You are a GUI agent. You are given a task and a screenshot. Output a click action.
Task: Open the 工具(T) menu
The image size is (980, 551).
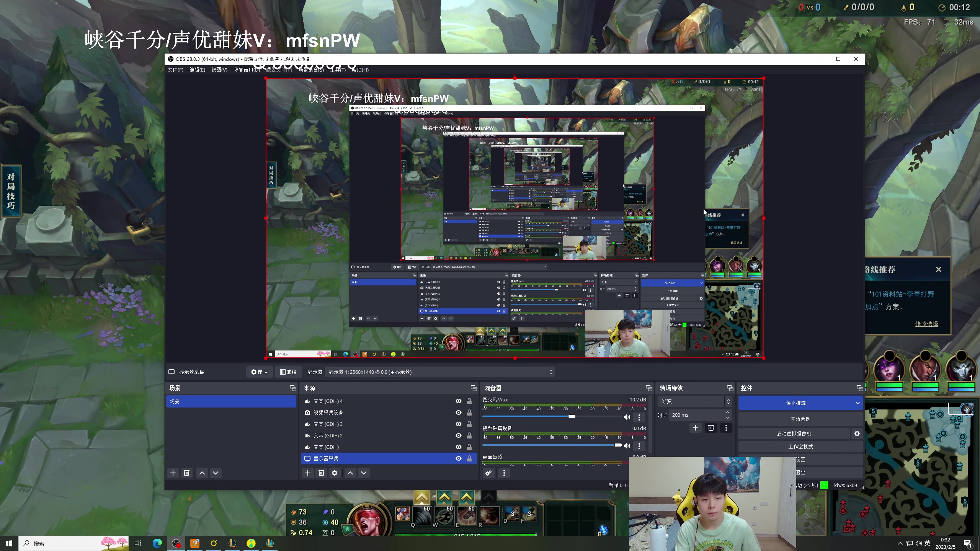click(338, 70)
